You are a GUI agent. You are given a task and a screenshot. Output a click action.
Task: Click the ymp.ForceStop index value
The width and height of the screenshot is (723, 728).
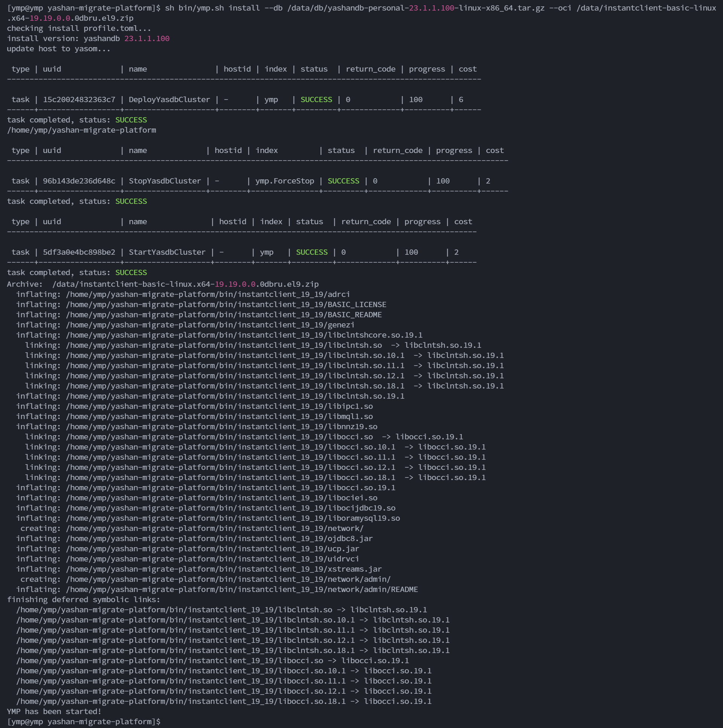click(284, 181)
